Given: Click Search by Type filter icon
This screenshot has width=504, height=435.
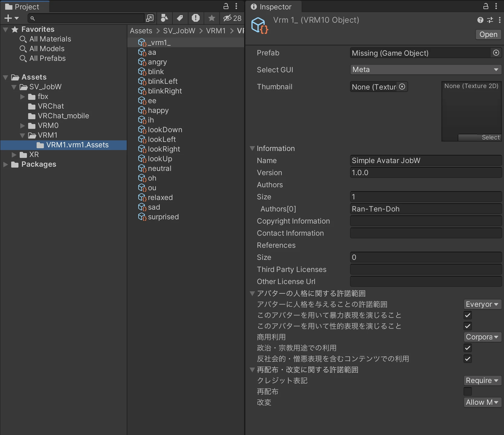Looking at the screenshot, I should [x=164, y=18].
